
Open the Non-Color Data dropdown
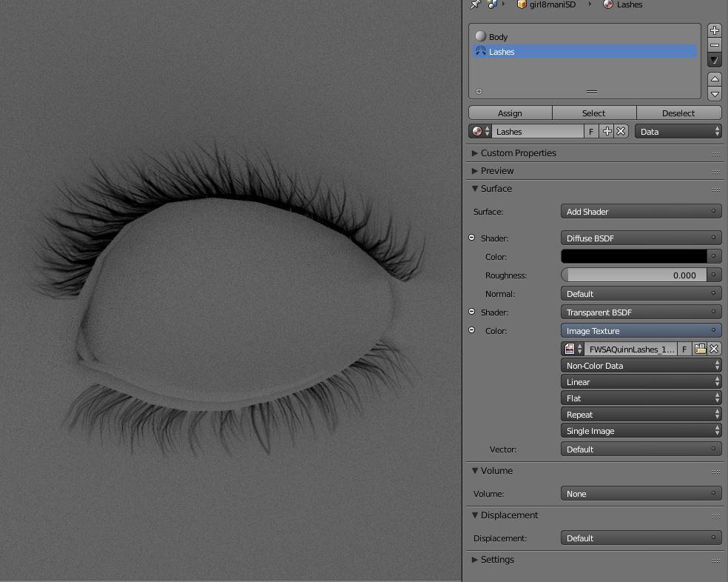(x=641, y=366)
